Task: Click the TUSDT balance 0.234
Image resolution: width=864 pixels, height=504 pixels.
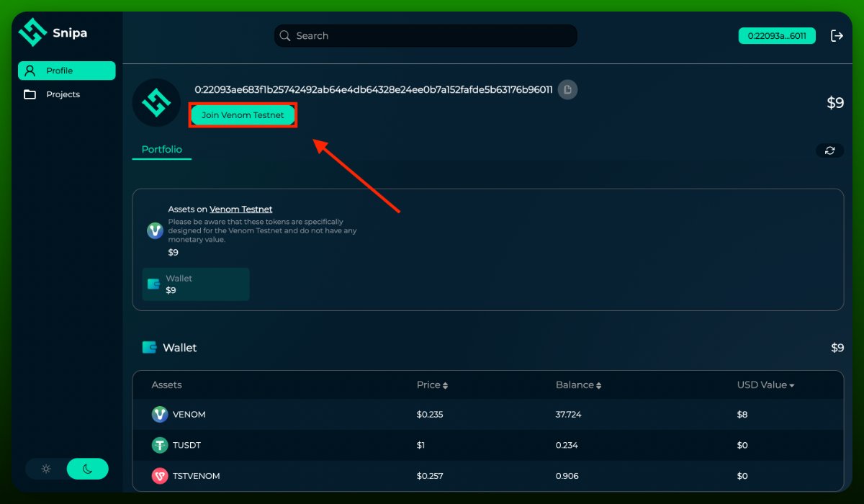Action: [567, 445]
